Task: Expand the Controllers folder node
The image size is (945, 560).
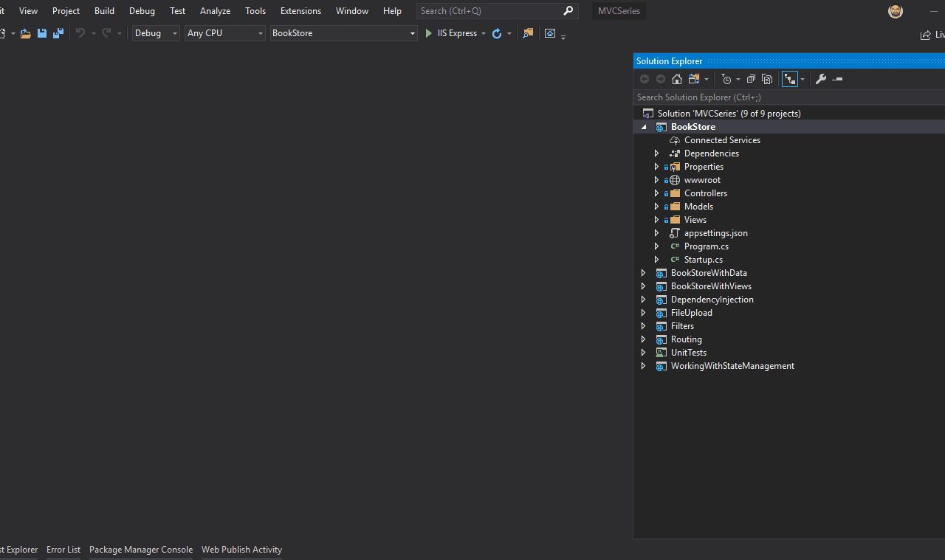Action: tap(656, 193)
